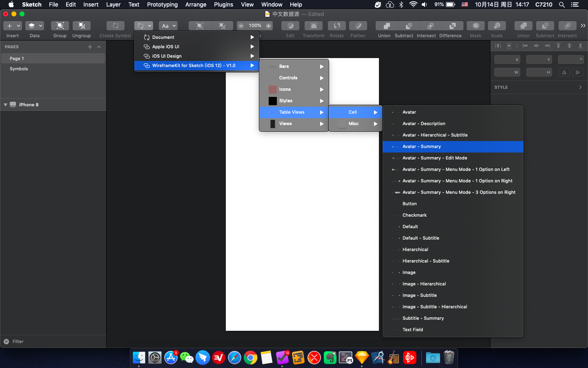Choose Image - Subtitle - Hierarchical cell
The image size is (588, 368).
[x=453, y=307]
